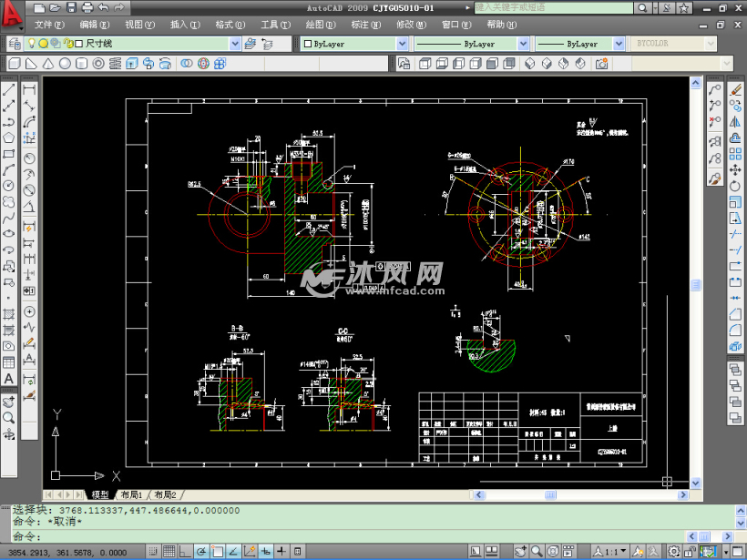Open the 文件(F) menu
The width and height of the screenshot is (747, 560).
(49, 25)
